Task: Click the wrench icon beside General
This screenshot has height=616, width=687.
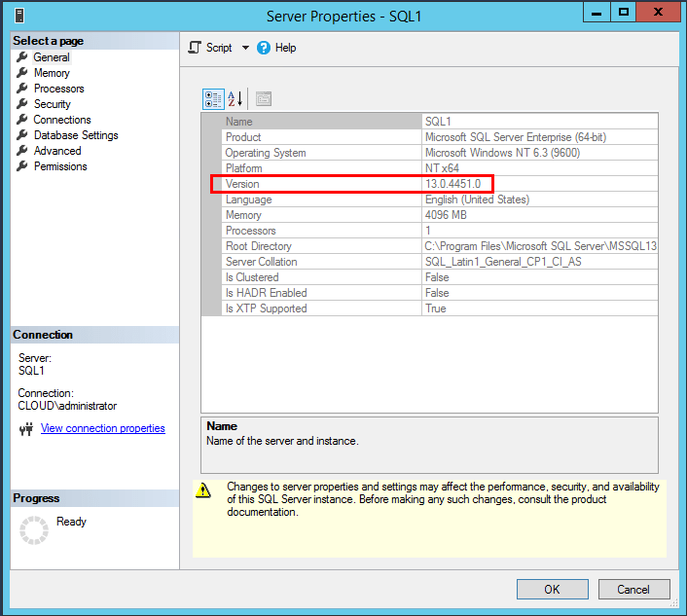Action: click(x=22, y=57)
